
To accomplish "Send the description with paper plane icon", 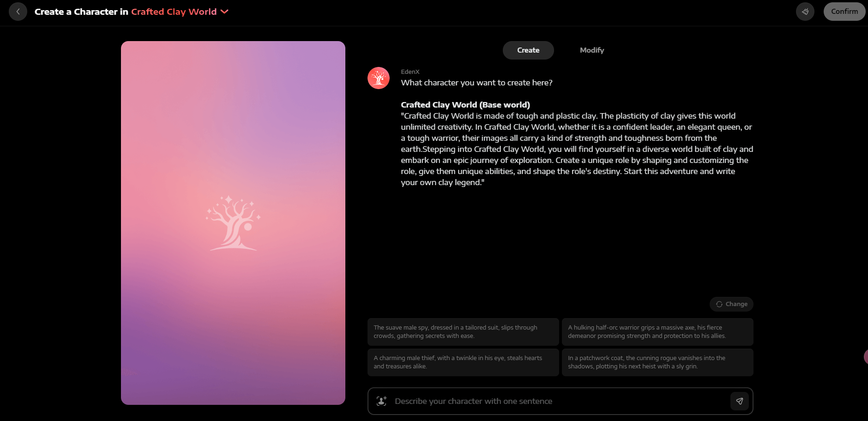I will click(739, 401).
